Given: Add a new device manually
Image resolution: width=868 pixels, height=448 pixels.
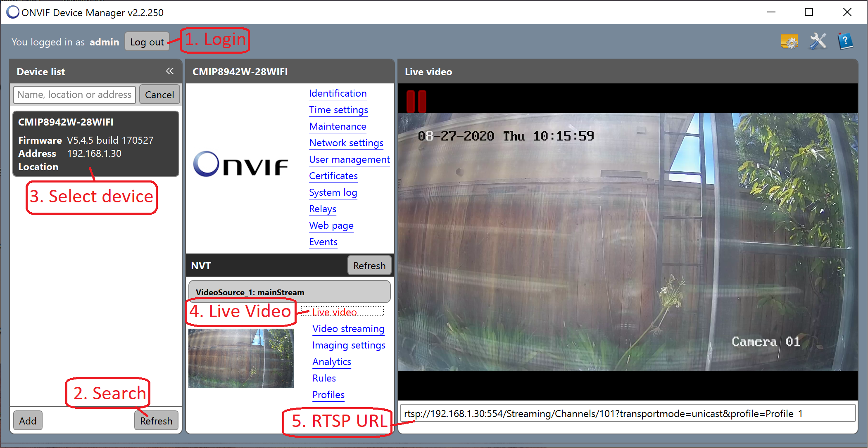Looking at the screenshot, I should (28, 421).
